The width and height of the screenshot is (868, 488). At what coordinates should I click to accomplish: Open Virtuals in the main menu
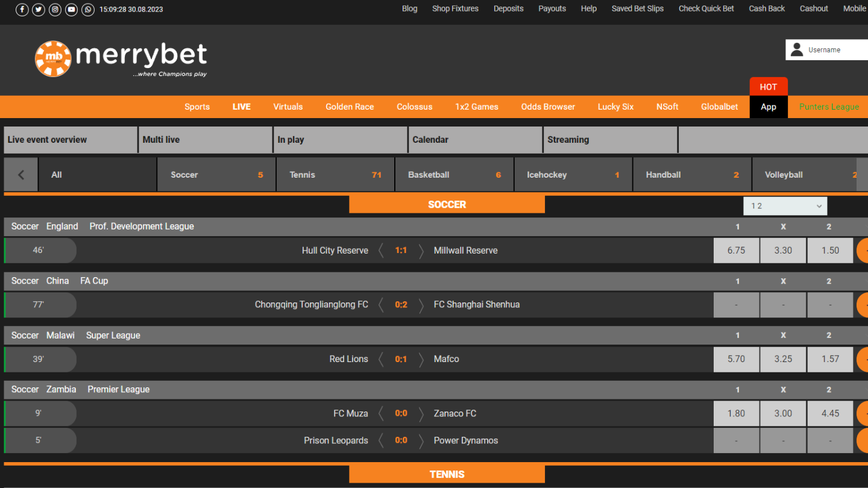tap(288, 107)
